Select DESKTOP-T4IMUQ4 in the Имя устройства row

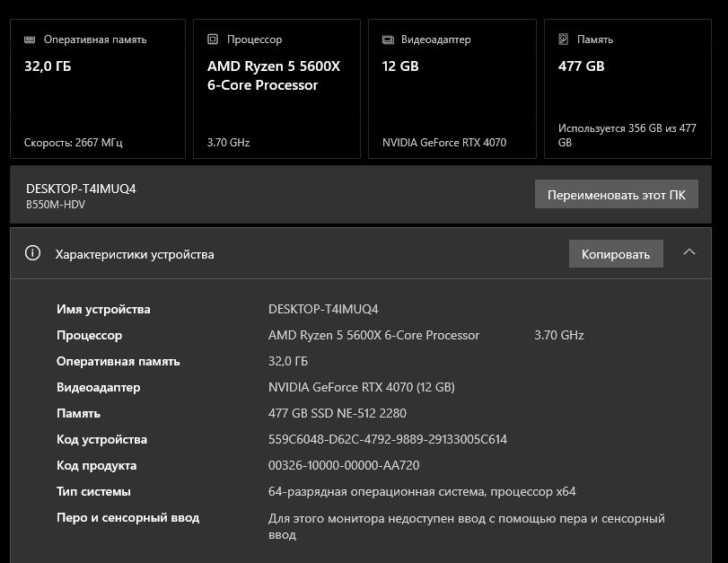(x=323, y=310)
